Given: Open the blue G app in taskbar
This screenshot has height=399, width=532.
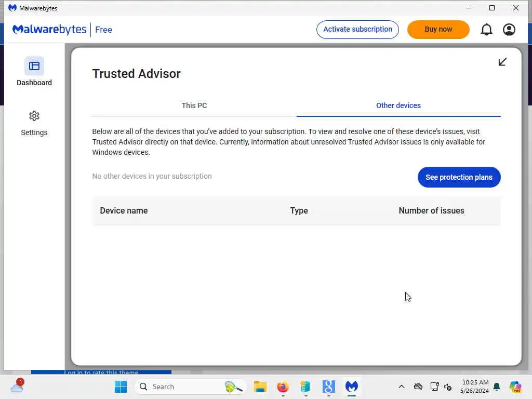Looking at the screenshot, I should pos(328,387).
